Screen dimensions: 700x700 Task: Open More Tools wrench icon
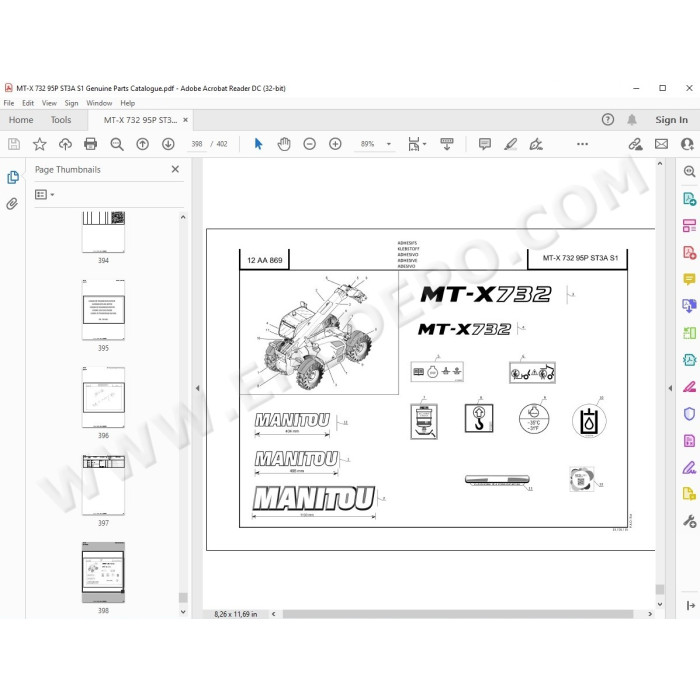[x=689, y=521]
